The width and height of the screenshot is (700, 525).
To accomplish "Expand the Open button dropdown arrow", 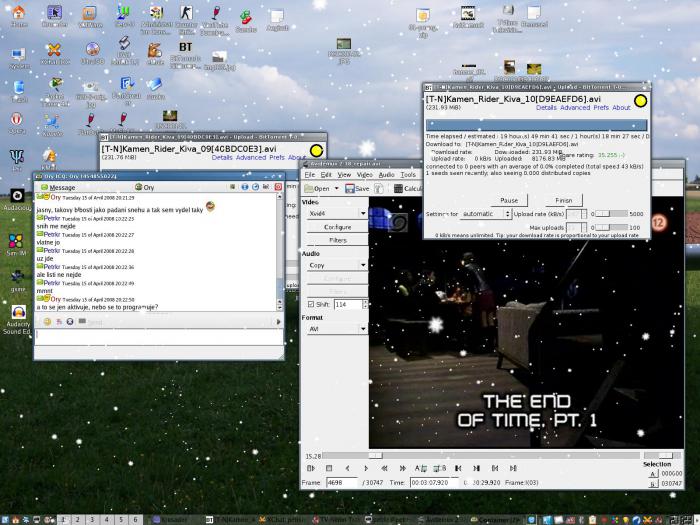I will (337, 188).
